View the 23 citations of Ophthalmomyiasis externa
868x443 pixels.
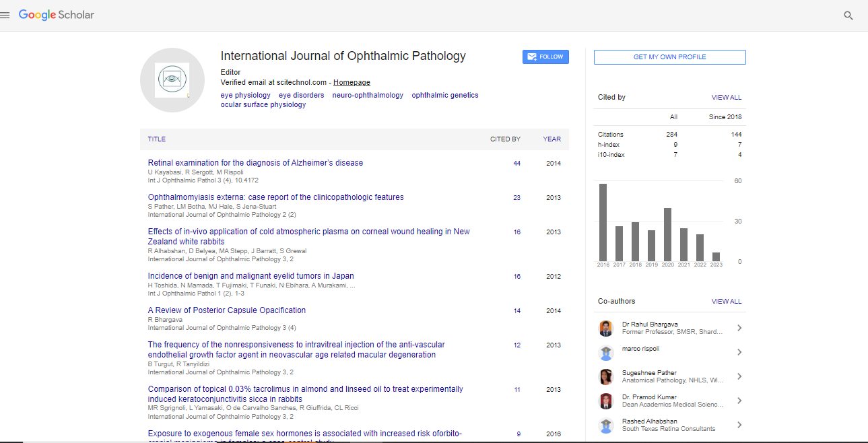click(516, 198)
